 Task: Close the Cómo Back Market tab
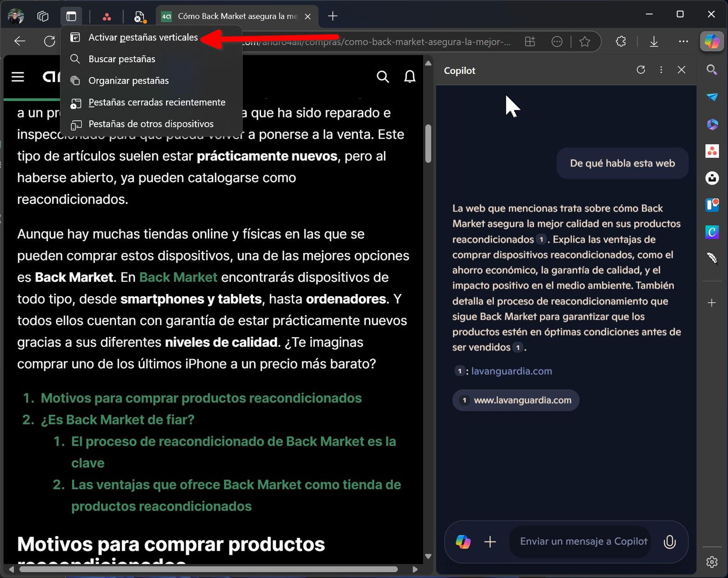(x=308, y=16)
